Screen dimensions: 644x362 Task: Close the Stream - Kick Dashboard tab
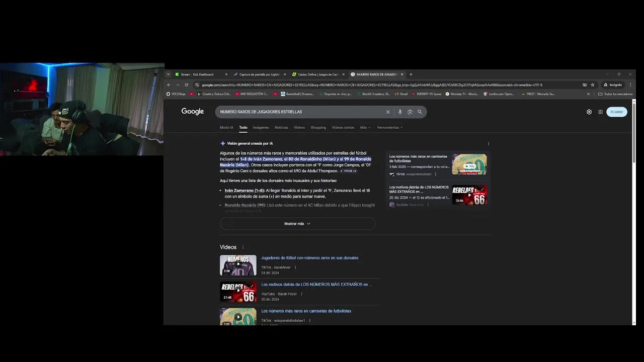[x=226, y=74]
